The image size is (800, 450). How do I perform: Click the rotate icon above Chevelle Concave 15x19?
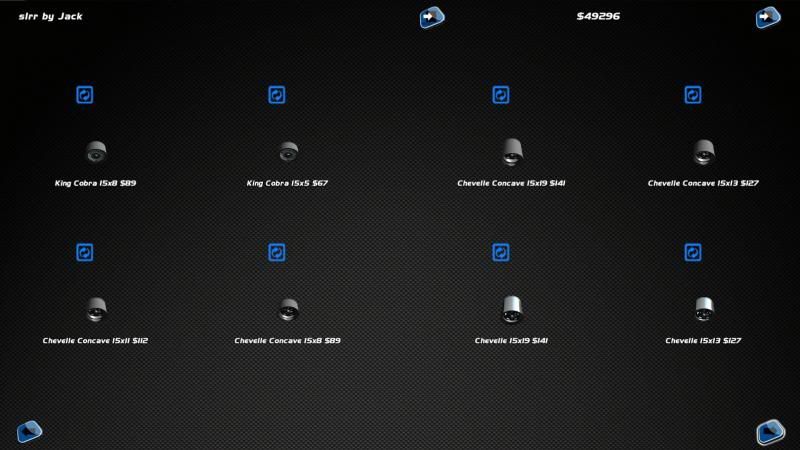coord(501,95)
